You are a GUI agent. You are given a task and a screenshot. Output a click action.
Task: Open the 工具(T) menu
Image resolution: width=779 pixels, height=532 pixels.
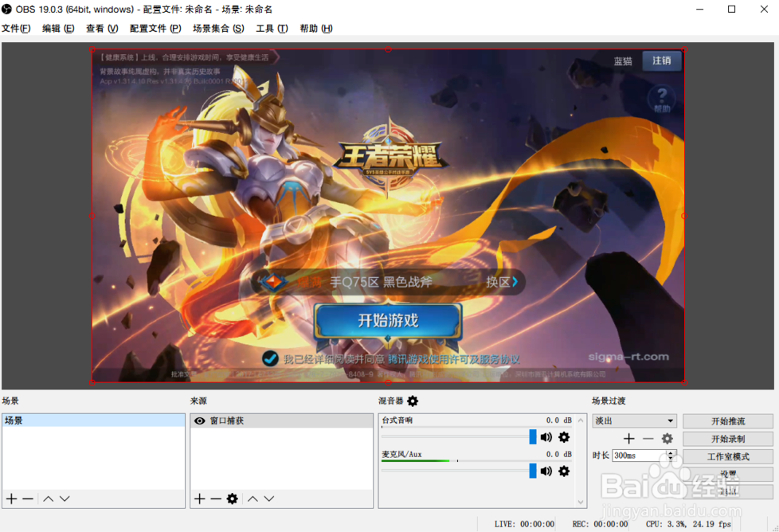point(272,29)
